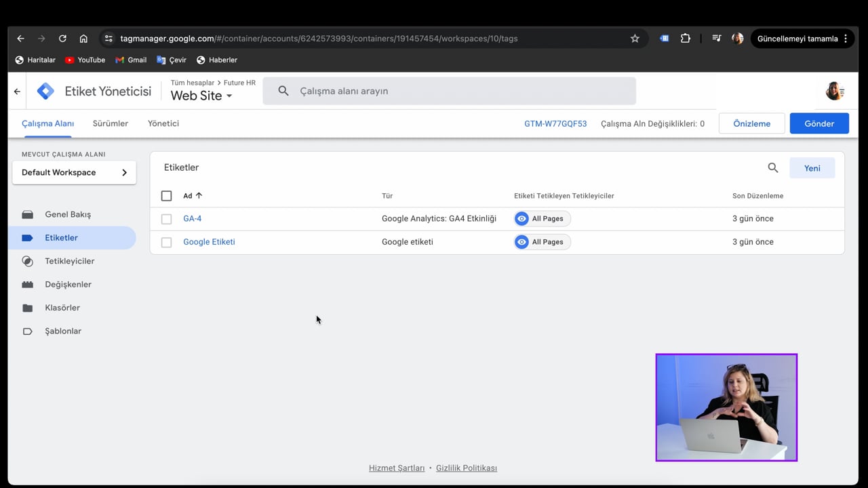
Task: Click the All Pages trigger chip in the Google Etiketi row
Action: [542, 242]
